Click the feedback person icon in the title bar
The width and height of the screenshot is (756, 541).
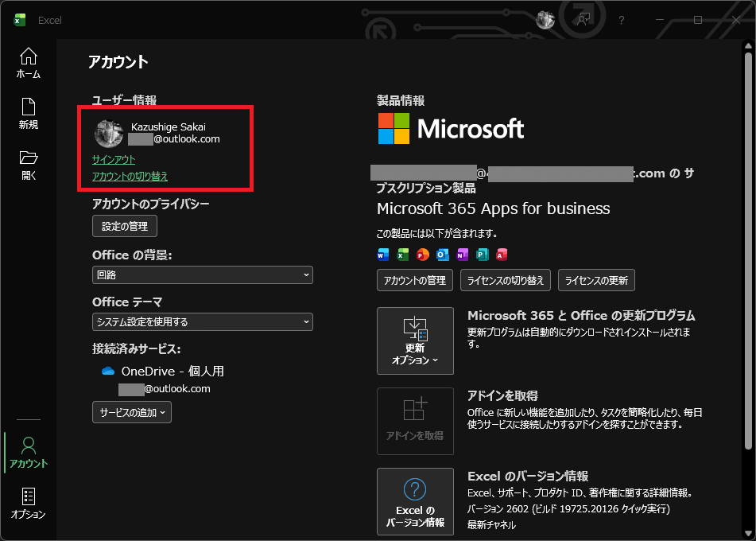click(x=583, y=20)
